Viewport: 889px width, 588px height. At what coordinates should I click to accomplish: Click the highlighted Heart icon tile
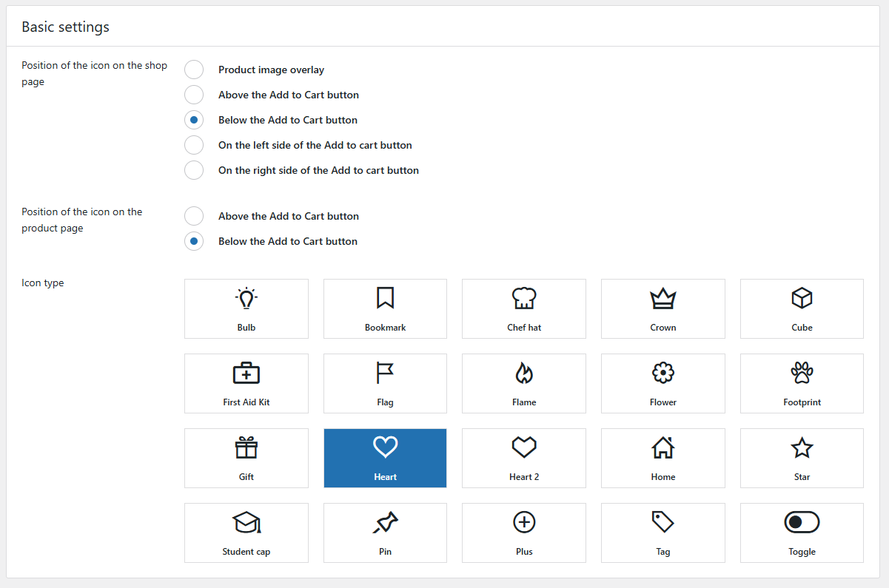click(x=385, y=458)
